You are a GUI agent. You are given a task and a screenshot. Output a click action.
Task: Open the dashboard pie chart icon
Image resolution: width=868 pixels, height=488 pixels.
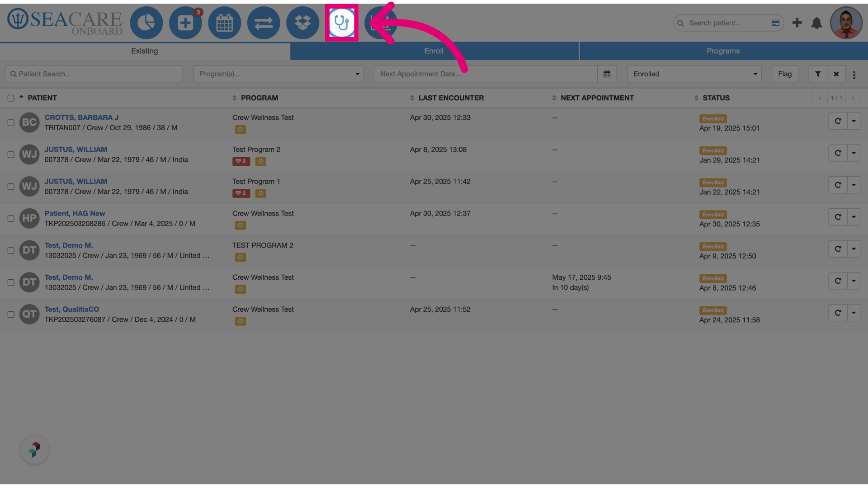click(x=146, y=23)
